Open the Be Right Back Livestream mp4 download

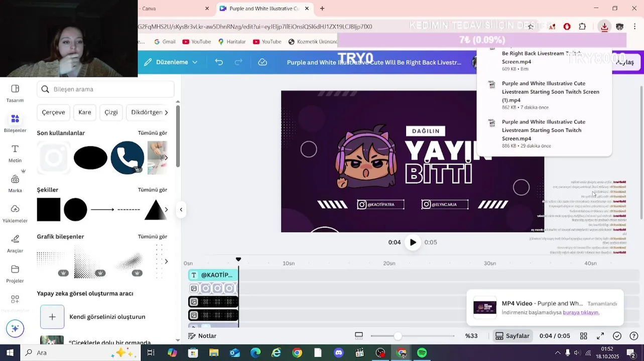544,61
